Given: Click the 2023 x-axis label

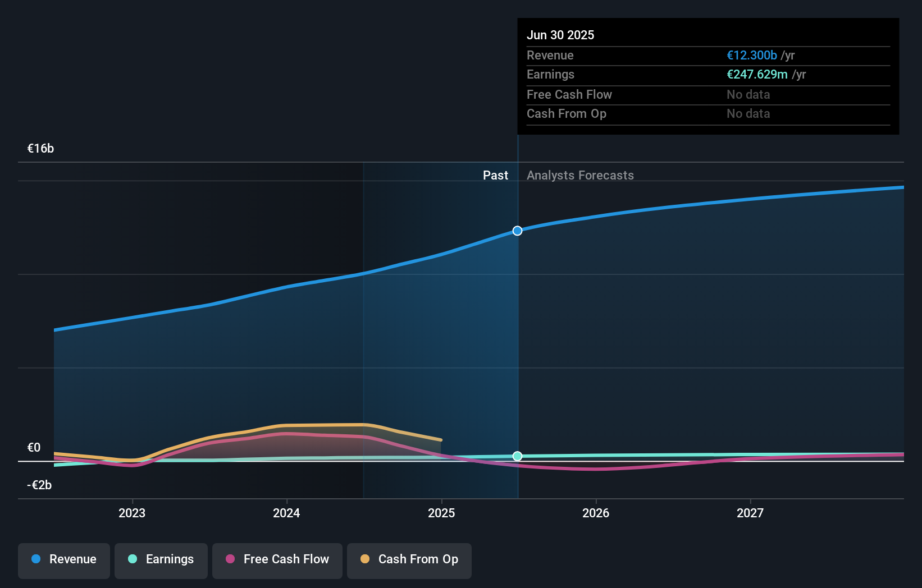Looking at the screenshot, I should (132, 513).
